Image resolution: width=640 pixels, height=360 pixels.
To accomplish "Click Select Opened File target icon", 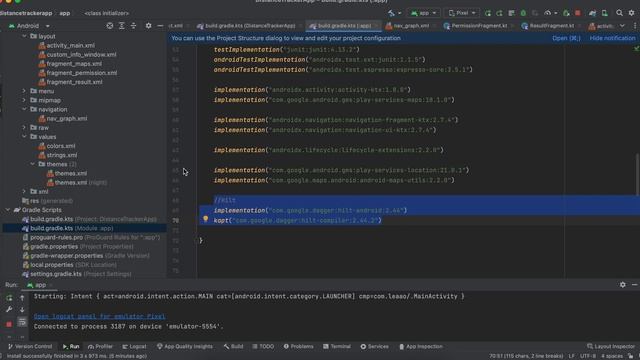I will 110,26.
